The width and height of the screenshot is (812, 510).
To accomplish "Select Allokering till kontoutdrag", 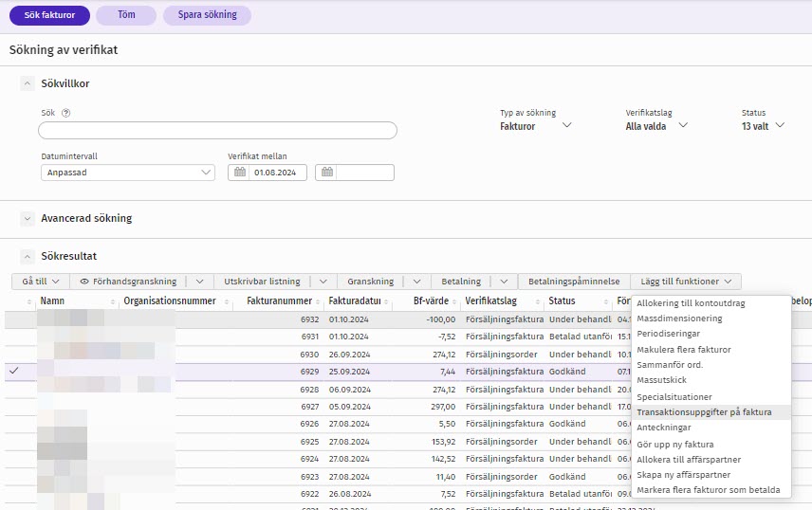I will [x=691, y=303].
